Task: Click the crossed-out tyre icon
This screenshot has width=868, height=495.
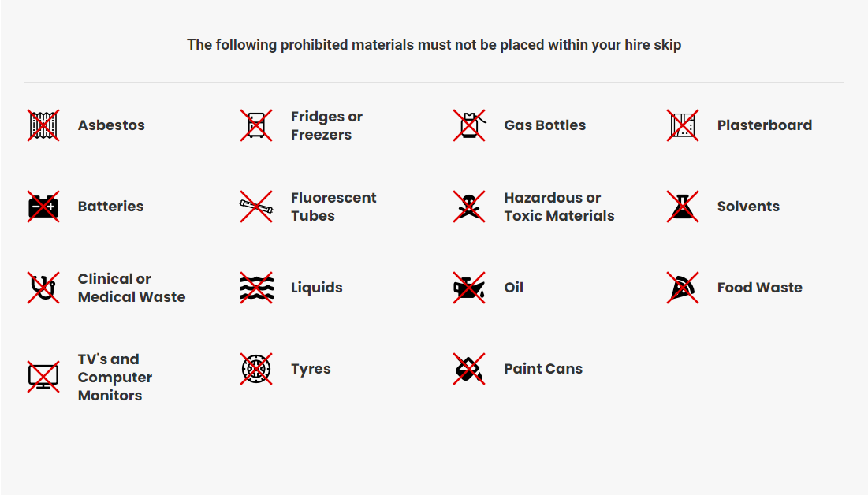Action: pos(256,369)
